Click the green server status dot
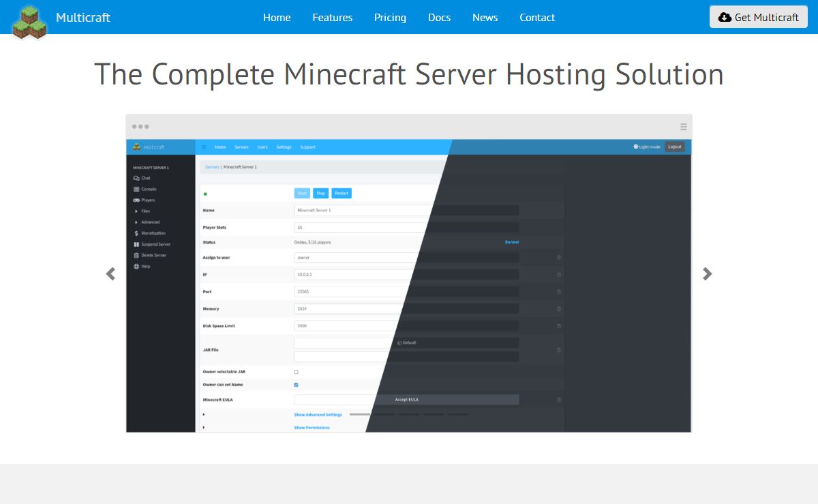 (205, 194)
